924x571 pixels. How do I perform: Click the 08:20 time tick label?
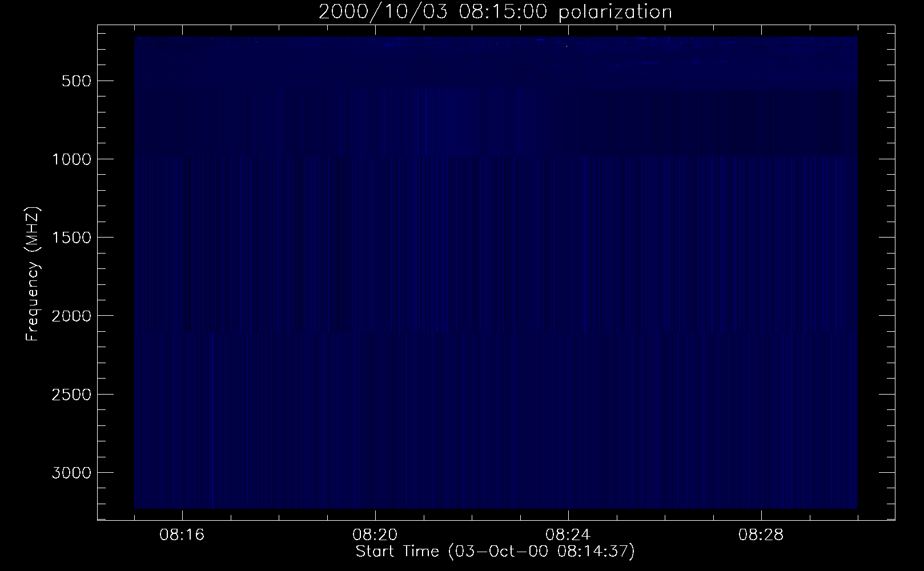375,536
